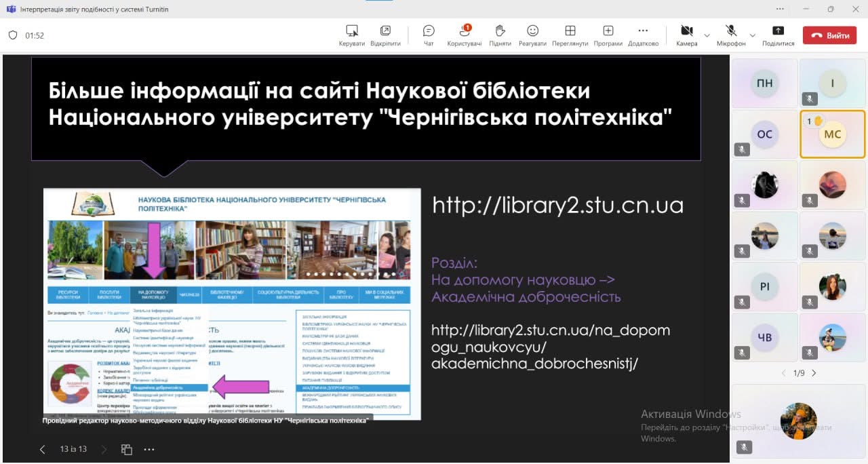Go to next page of participants
This screenshot has width=868, height=464.
pos(814,373)
